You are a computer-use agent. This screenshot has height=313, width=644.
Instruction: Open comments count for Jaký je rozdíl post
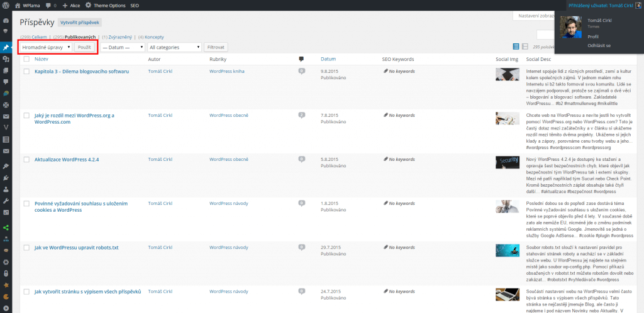[x=302, y=115]
